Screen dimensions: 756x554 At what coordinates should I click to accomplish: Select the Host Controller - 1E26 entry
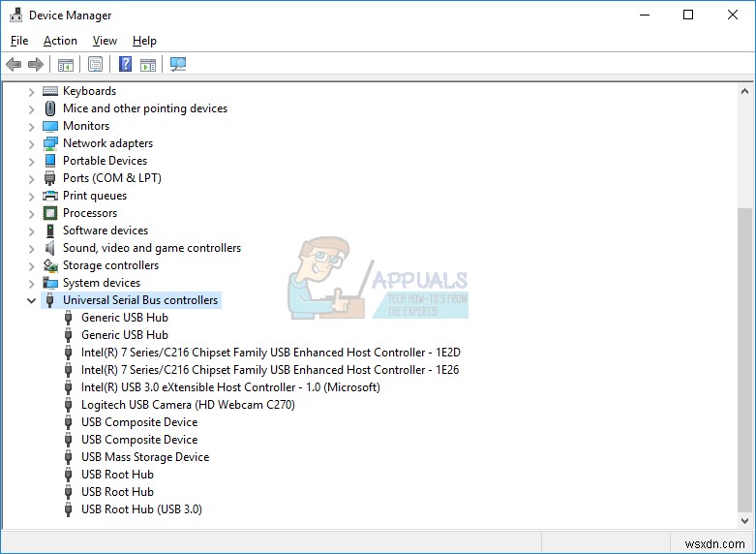pyautogui.click(x=270, y=370)
